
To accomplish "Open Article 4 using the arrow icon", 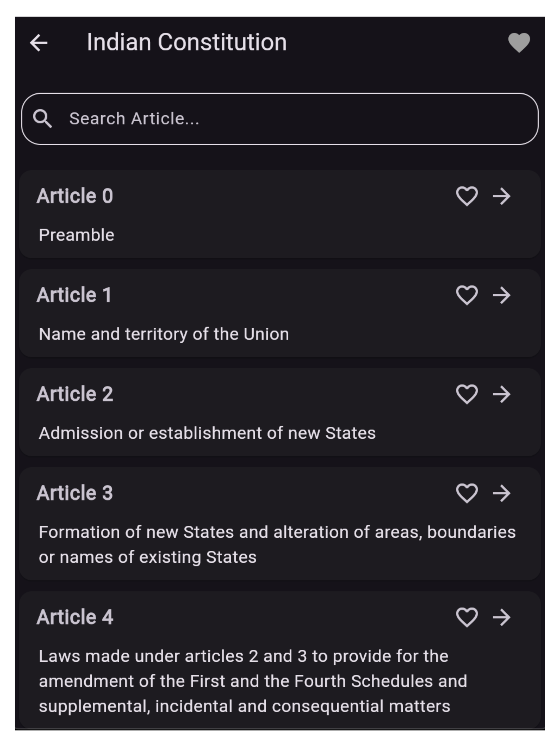I will (502, 617).
